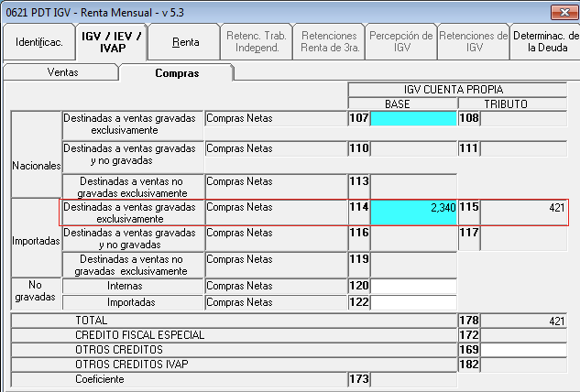Click the No gravadas group label
Screen dimensions: 580x392
coord(36,290)
